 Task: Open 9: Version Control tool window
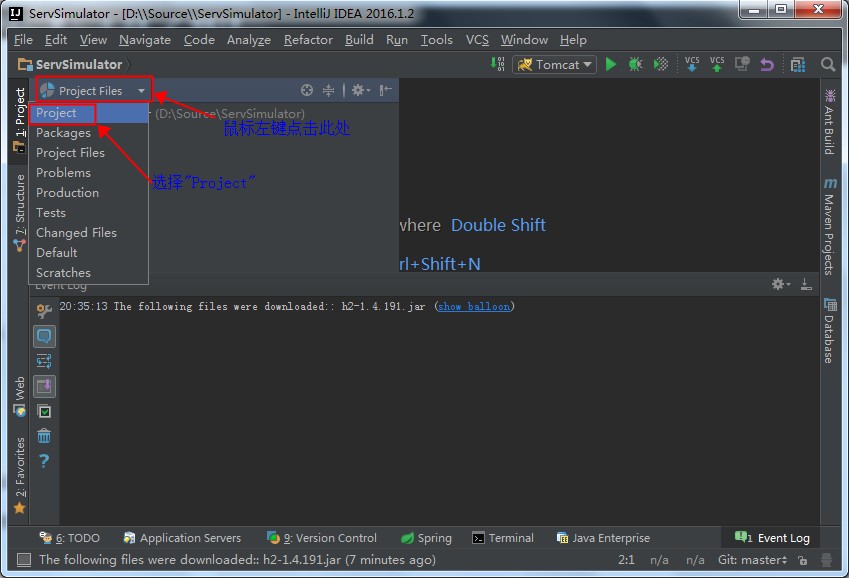point(322,538)
